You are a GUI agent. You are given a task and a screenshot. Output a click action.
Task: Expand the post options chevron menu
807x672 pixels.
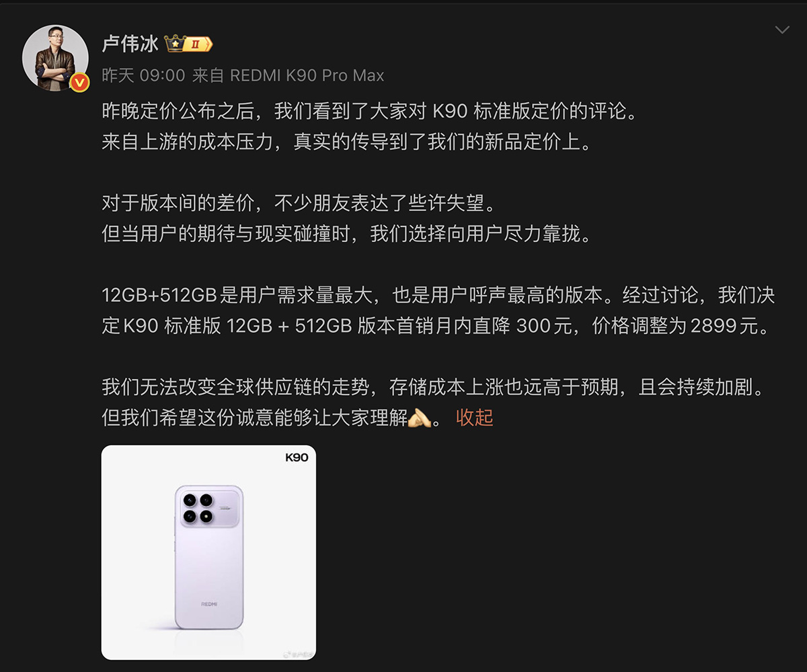point(782,30)
